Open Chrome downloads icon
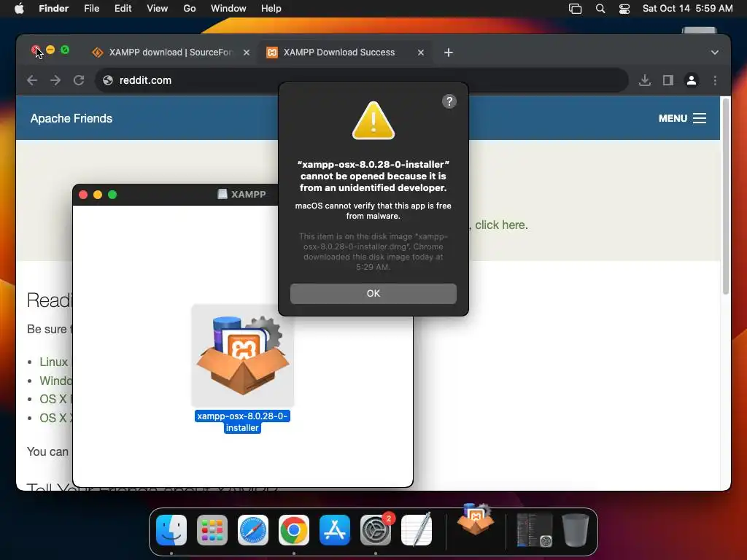This screenshot has width=747, height=560. coord(645,80)
